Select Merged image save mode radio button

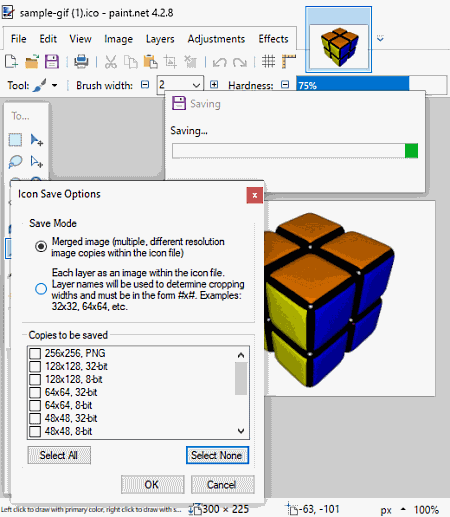point(41,246)
